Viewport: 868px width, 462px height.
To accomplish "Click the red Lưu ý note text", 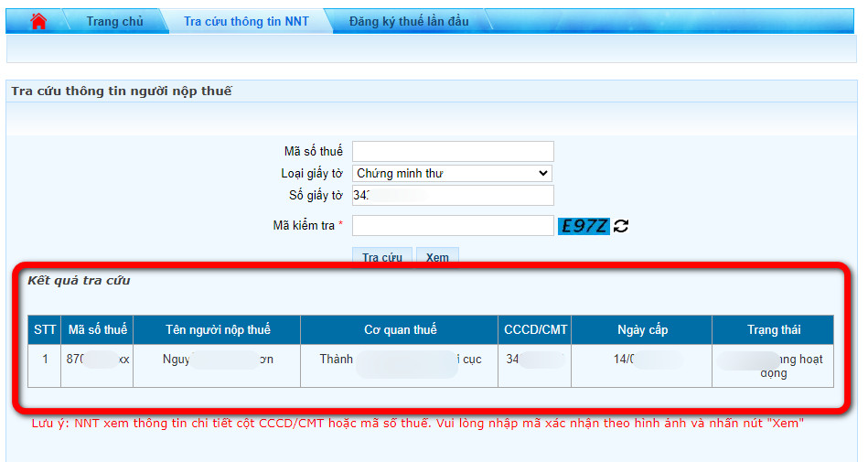I will tap(417, 424).
